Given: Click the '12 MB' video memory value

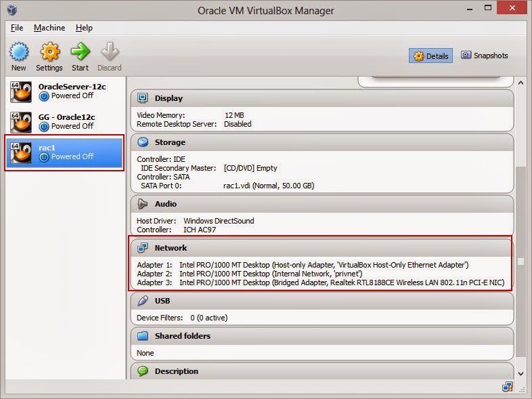Looking at the screenshot, I should point(234,115).
